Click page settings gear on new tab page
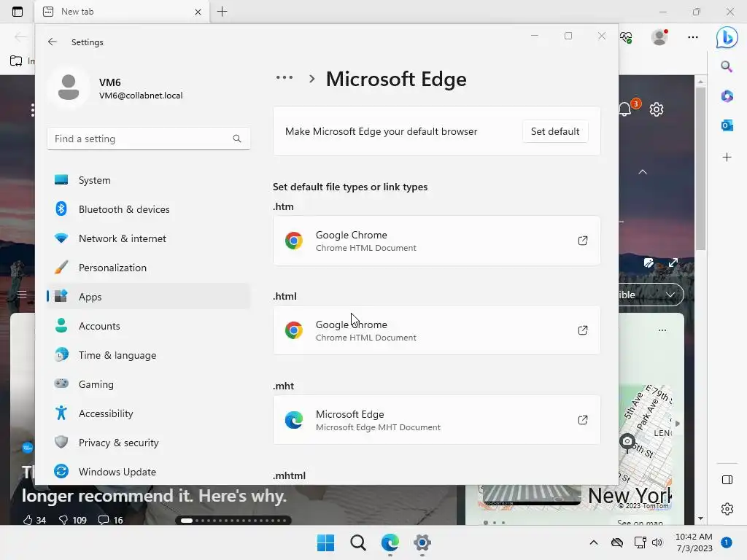The image size is (747, 560). (x=657, y=109)
